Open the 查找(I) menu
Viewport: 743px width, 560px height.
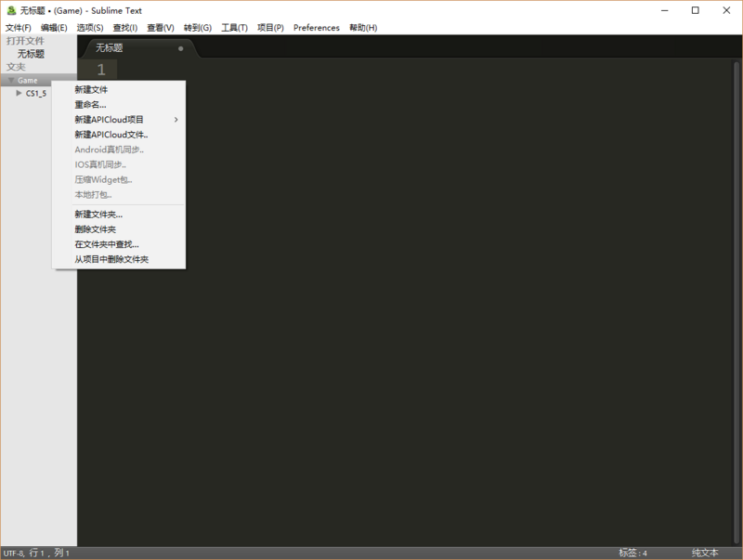(x=125, y=28)
